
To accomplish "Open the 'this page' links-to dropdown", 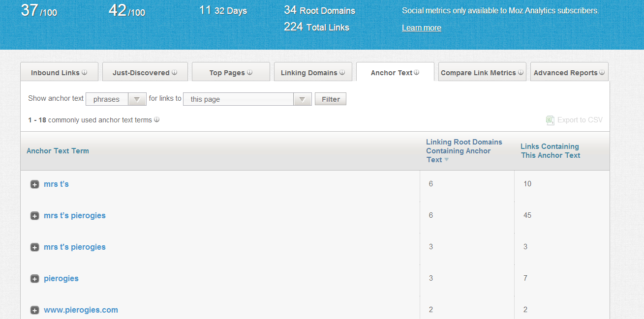I will pyautogui.click(x=247, y=99).
